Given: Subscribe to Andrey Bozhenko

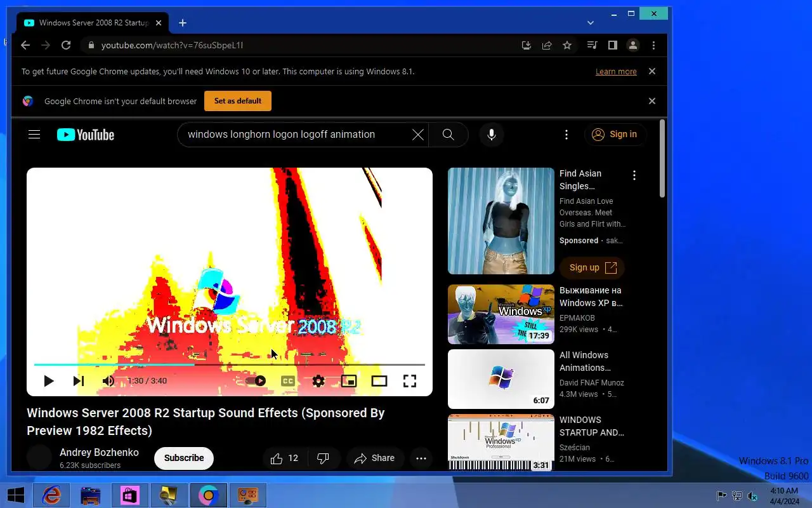Looking at the screenshot, I should pos(184,458).
